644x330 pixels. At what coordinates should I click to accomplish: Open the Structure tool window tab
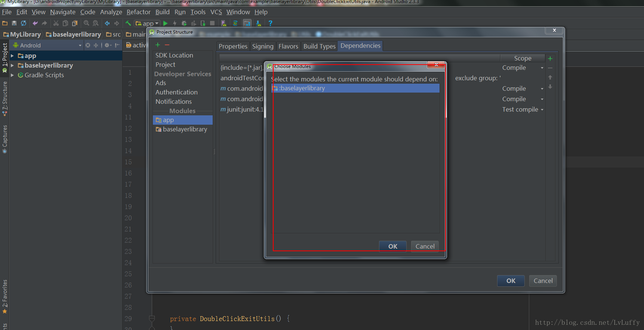4,98
